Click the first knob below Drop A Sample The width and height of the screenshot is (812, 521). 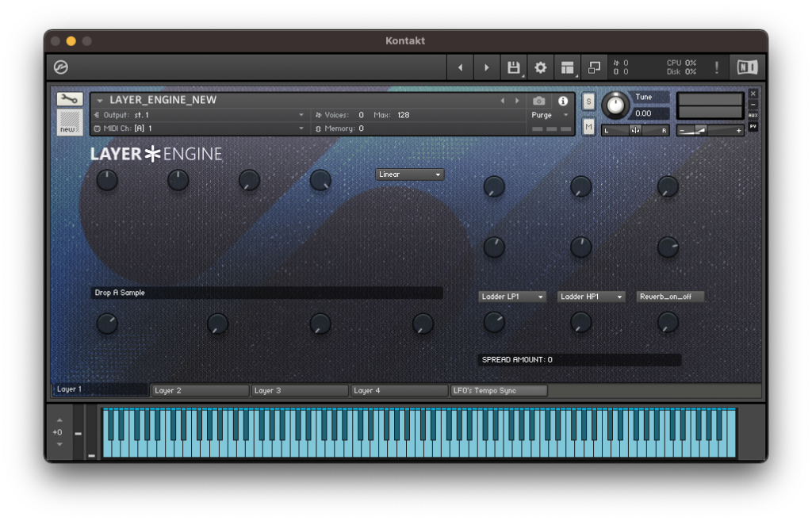[x=107, y=324]
